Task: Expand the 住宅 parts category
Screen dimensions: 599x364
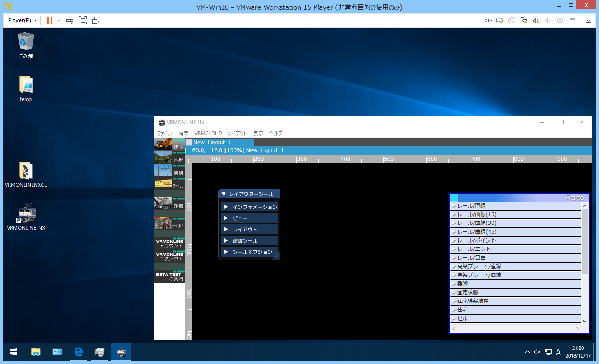Action: [x=516, y=310]
